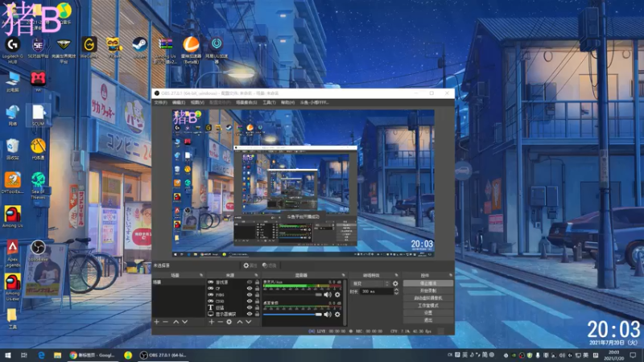
Task: Open Steam desktop shortcut
Action: (x=139, y=47)
